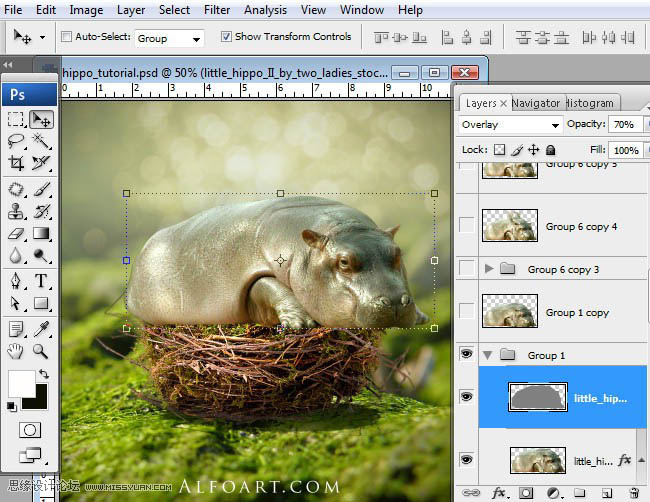650x502 pixels.
Task: Select the Lasso tool
Action: (16, 141)
